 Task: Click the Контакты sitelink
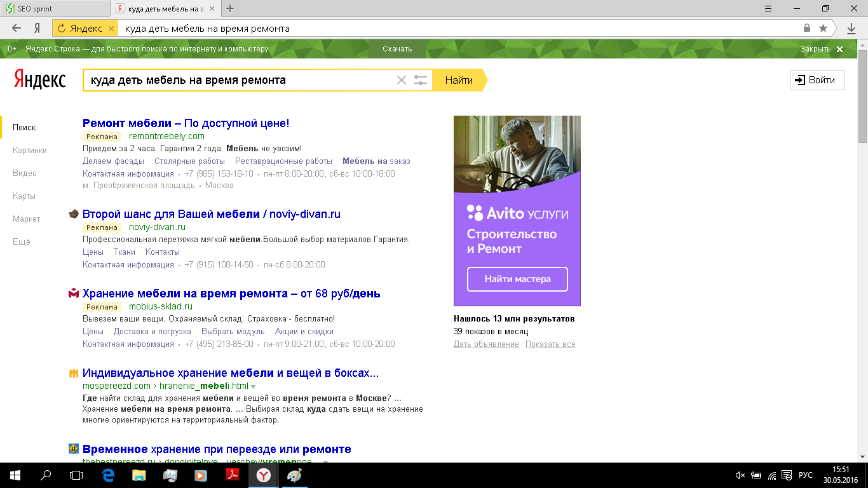[x=163, y=252]
